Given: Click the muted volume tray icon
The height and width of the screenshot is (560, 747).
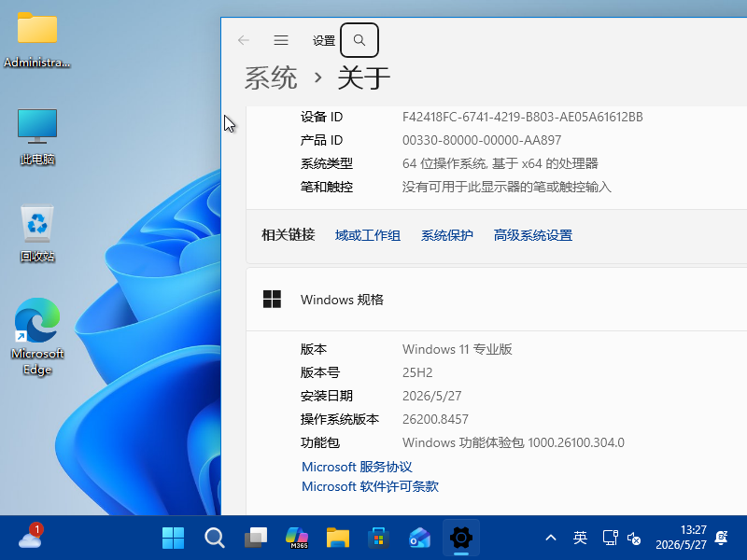Looking at the screenshot, I should (x=634, y=539).
